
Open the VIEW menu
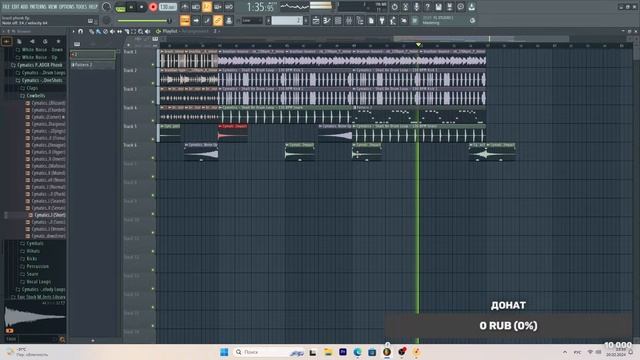tap(53, 7)
